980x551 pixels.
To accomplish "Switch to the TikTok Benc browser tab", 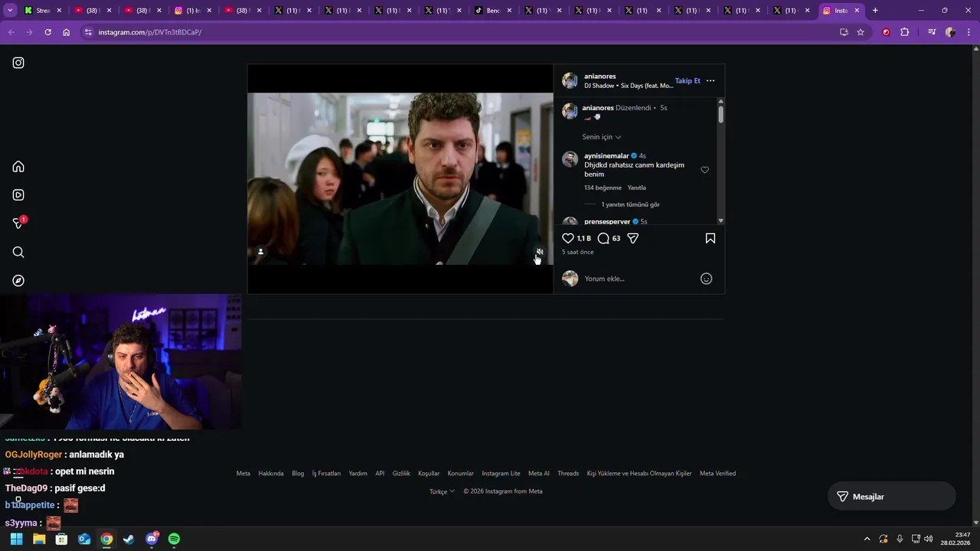I will coord(492,11).
